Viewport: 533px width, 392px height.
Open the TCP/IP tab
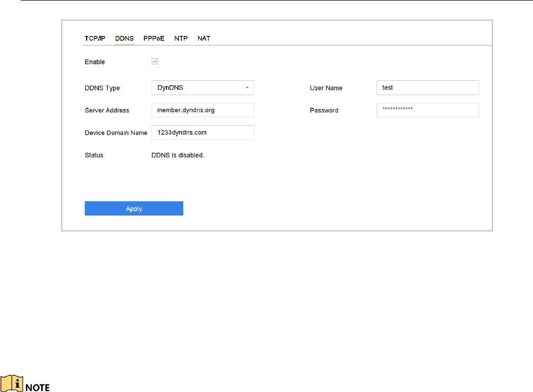[x=95, y=39]
